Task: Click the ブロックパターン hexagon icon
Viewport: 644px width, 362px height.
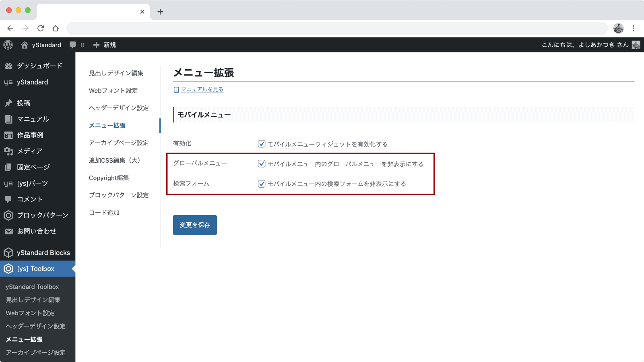Action: 8,215
